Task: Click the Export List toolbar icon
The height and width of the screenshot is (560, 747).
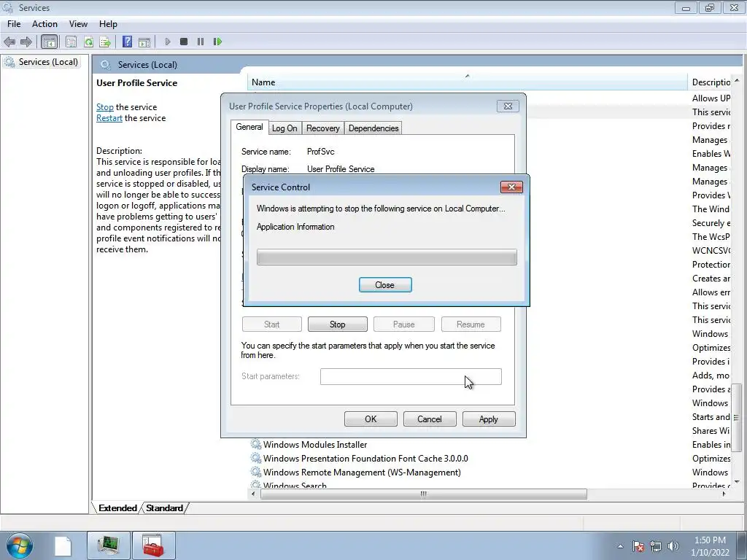Action: pos(105,42)
